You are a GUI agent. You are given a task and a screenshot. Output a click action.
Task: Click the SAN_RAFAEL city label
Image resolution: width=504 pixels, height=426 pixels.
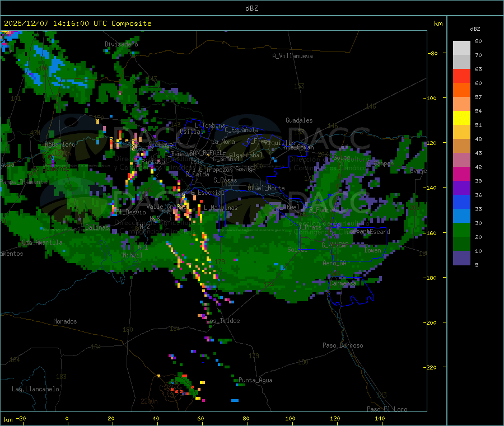click(206, 152)
